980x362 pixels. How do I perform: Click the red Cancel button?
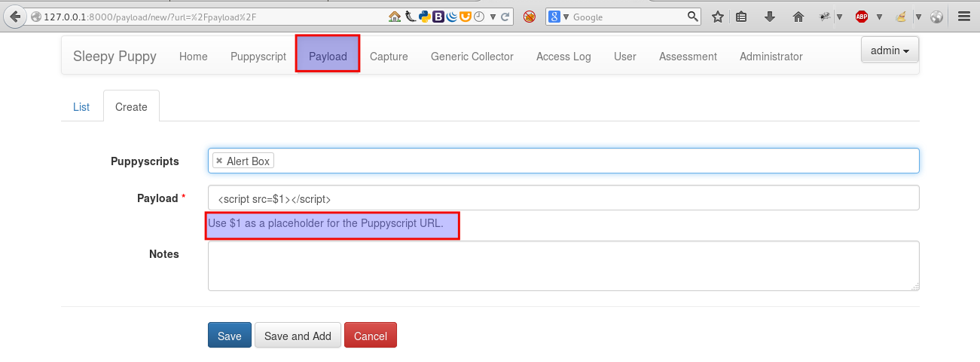[371, 336]
